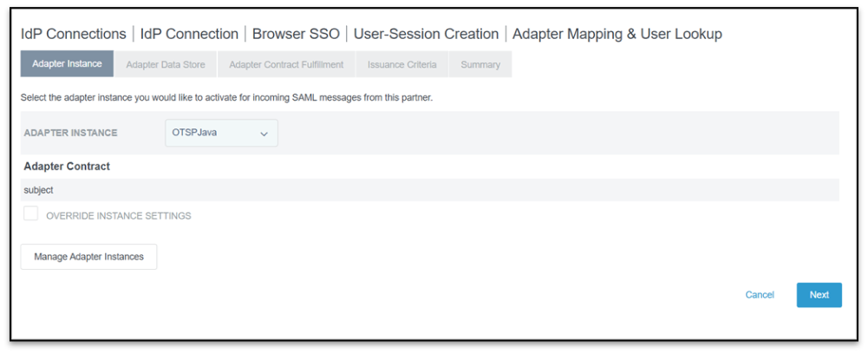Navigate to the IdP Connections breadcrumb

[74, 34]
